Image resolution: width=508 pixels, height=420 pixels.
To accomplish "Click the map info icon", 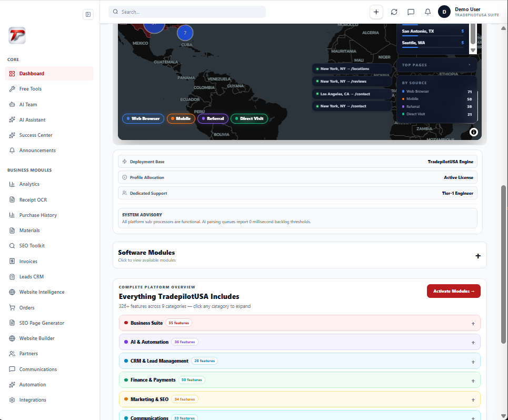I will click(x=473, y=132).
